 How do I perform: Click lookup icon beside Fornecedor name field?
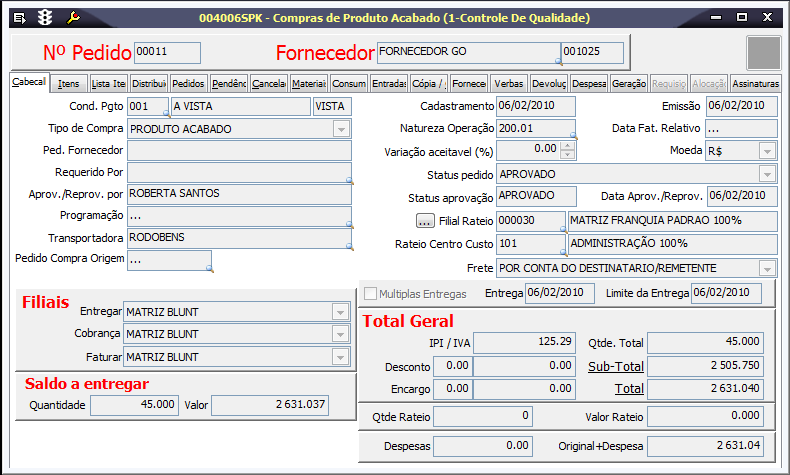pos(558,61)
